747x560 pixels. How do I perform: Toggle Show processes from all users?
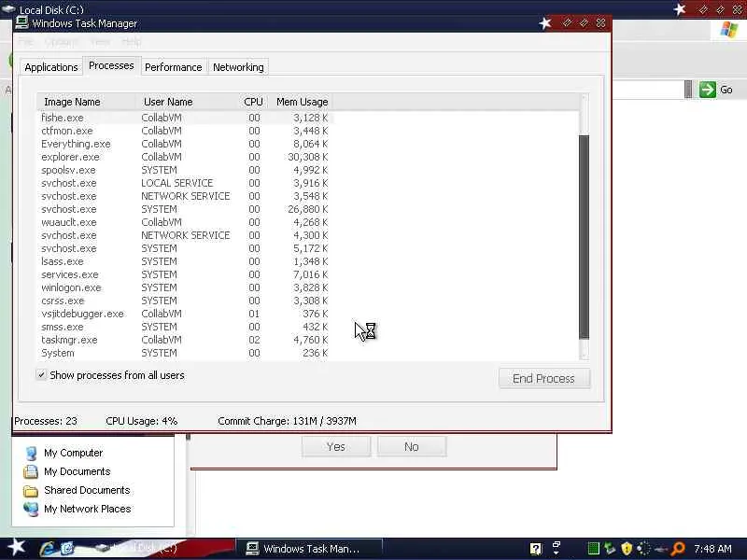41,375
